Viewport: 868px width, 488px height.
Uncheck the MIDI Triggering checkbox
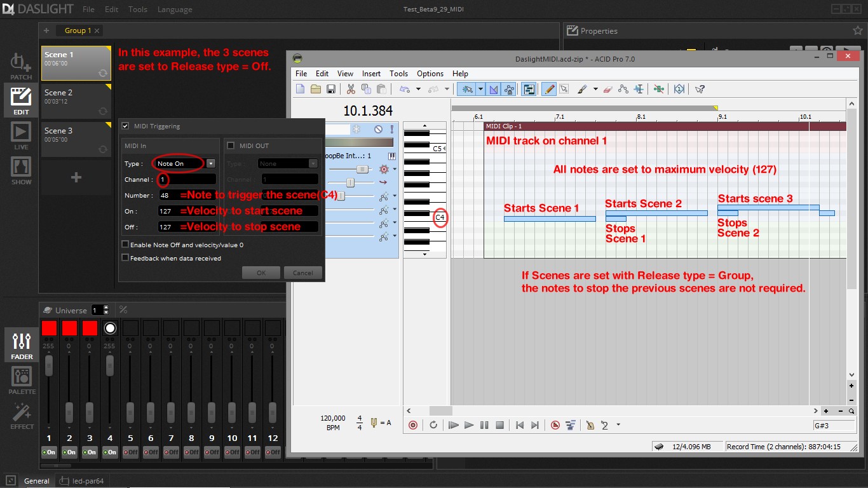coord(125,126)
